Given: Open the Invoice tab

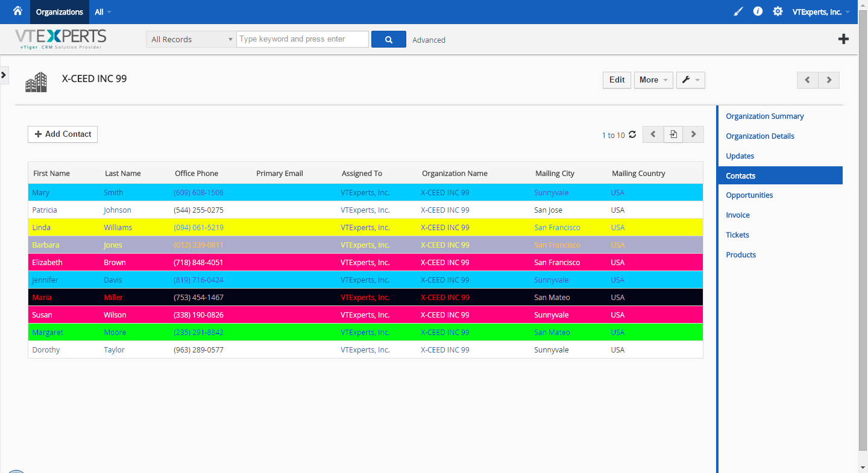Looking at the screenshot, I should click(x=738, y=215).
